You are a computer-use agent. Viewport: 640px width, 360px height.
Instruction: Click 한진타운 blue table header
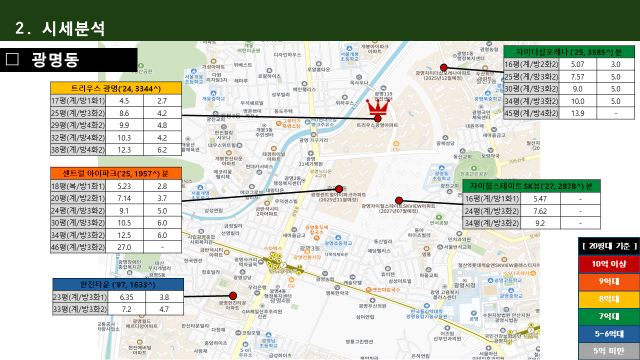click(x=118, y=284)
